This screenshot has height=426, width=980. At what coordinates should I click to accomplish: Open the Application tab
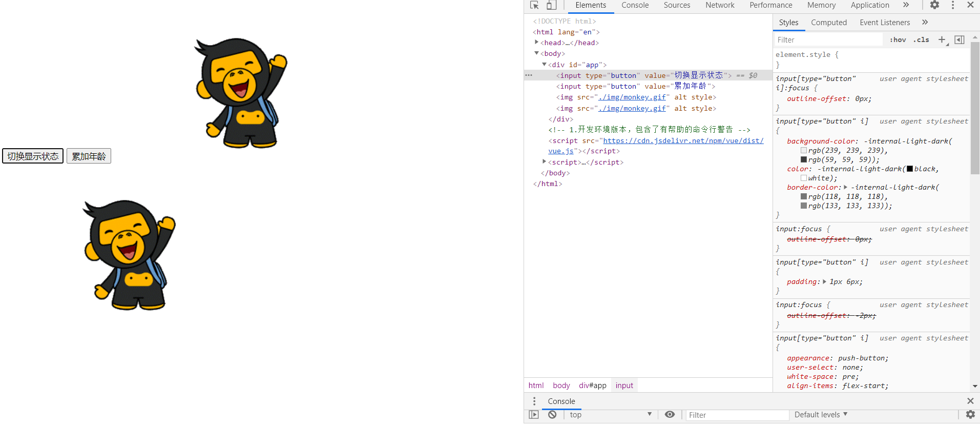tap(870, 5)
